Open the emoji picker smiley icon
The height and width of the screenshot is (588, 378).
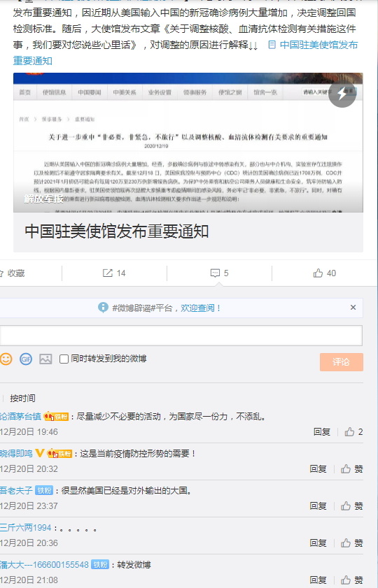pyautogui.click(x=6, y=359)
